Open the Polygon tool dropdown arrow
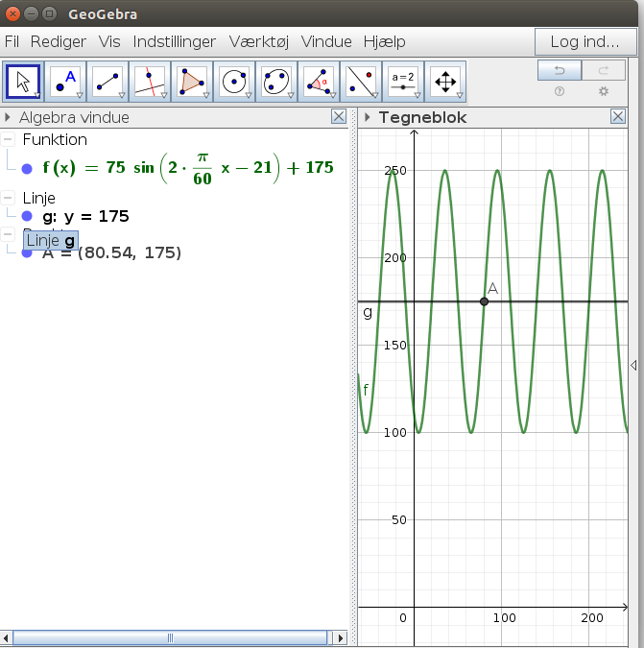The width and height of the screenshot is (644, 648). tap(206, 95)
